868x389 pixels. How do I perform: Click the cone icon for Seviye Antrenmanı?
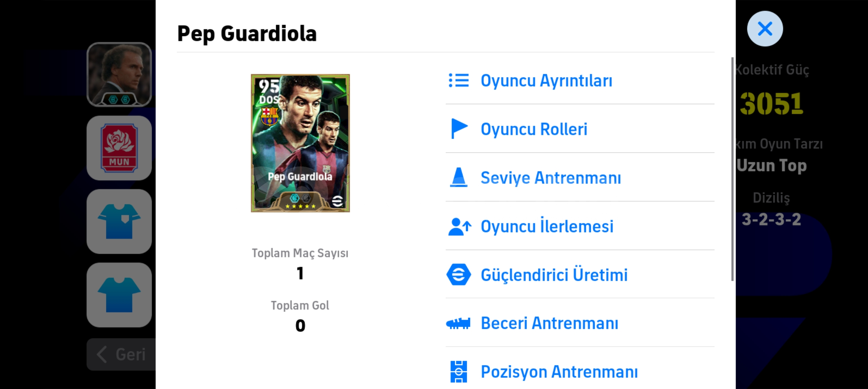pos(459,177)
